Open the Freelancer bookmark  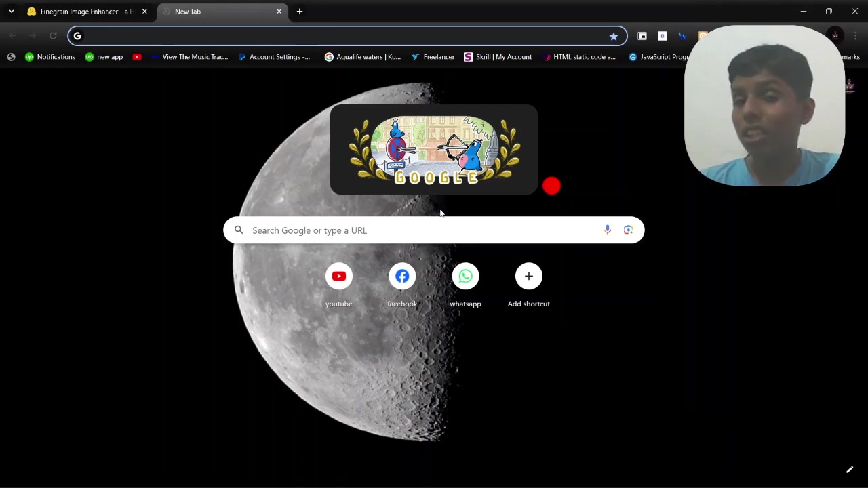pyautogui.click(x=433, y=57)
